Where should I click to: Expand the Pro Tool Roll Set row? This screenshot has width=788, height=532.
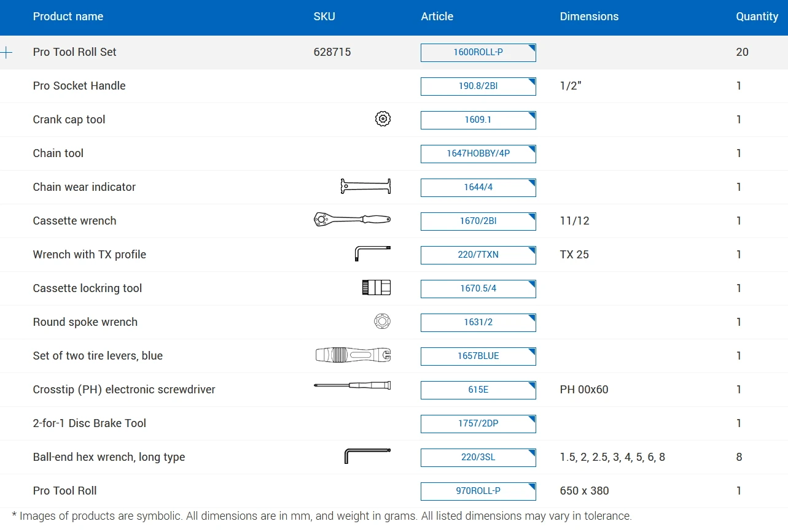click(6, 52)
